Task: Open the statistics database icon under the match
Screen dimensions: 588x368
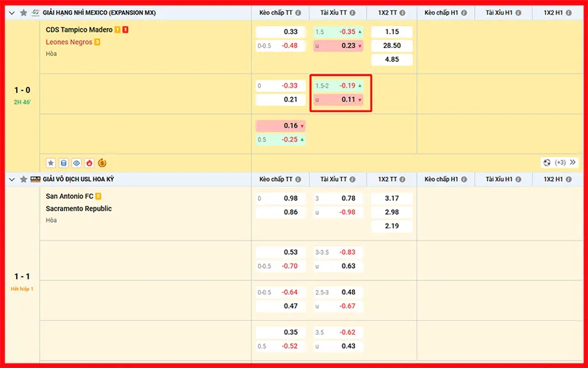Action: pos(63,163)
